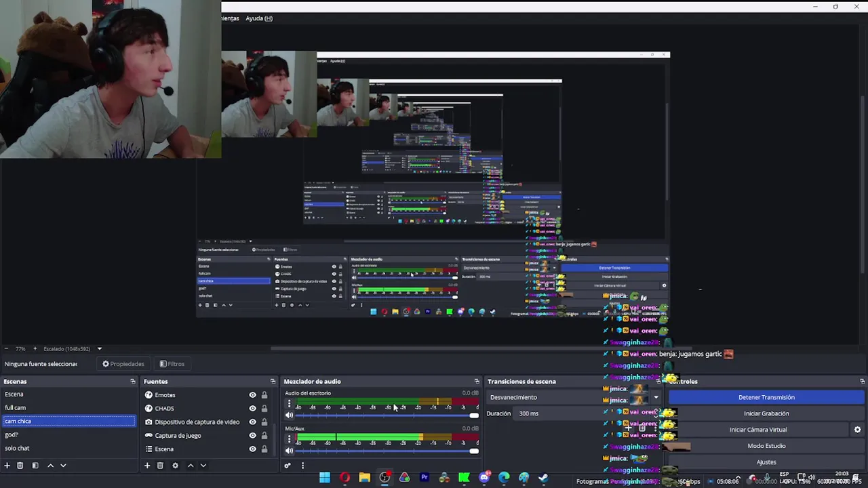Toggle lock on Captura de juego source

[264, 436]
